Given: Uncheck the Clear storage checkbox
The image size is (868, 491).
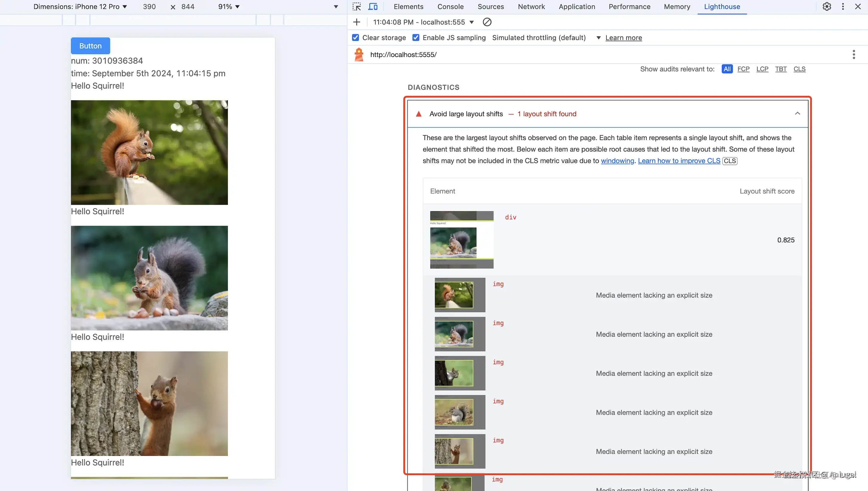Looking at the screenshot, I should (355, 38).
